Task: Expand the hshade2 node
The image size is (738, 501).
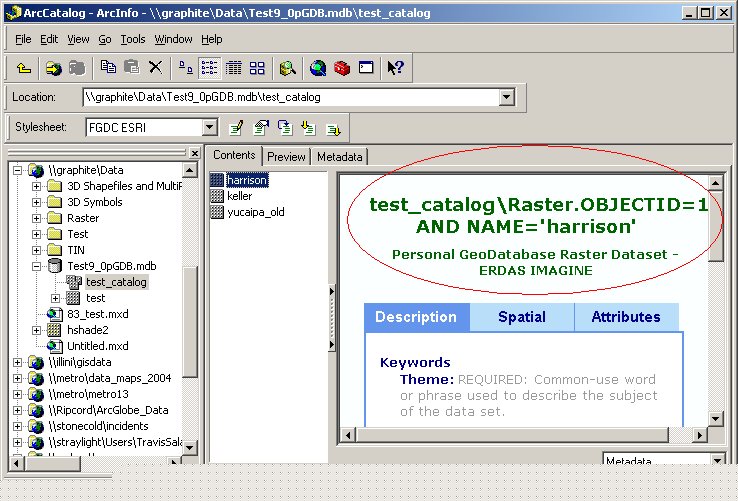Action: click(x=36, y=331)
